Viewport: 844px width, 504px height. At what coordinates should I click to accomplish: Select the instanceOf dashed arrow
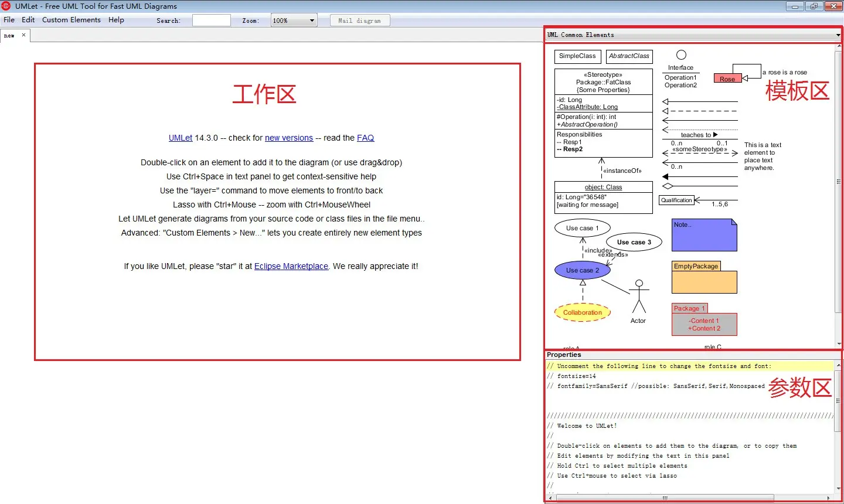pos(601,168)
